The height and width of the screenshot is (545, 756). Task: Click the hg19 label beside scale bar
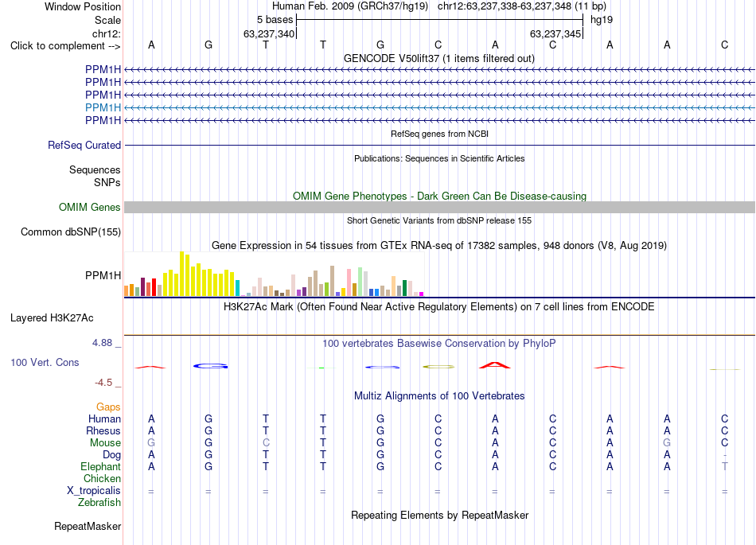(x=602, y=20)
